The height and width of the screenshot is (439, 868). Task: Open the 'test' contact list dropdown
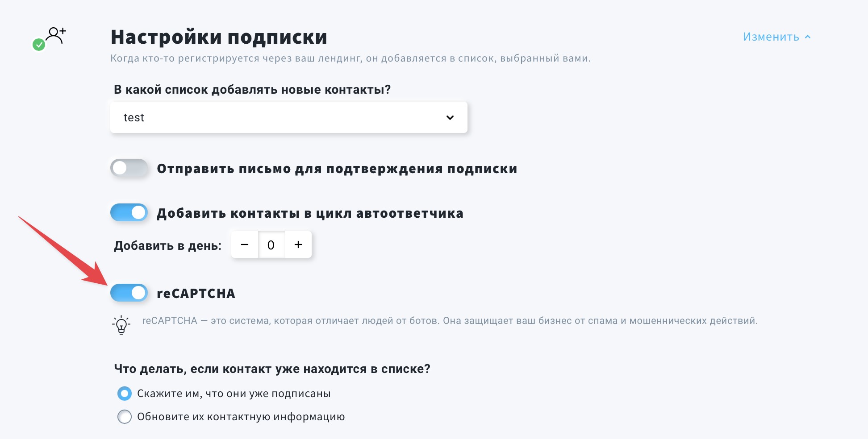coord(288,117)
